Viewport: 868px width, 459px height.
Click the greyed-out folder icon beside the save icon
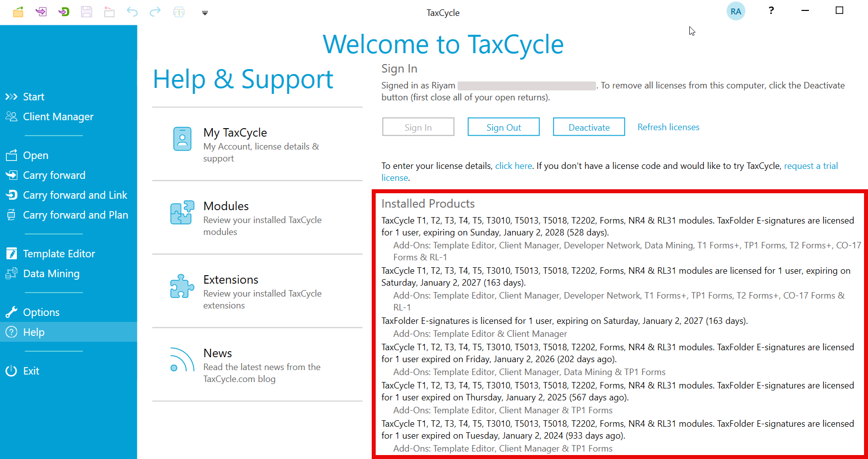point(109,12)
